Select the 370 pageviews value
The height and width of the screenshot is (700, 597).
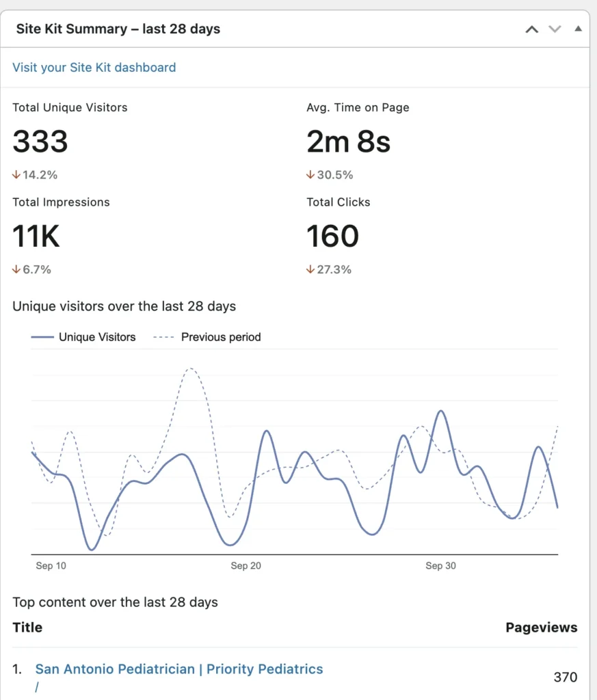pos(566,677)
